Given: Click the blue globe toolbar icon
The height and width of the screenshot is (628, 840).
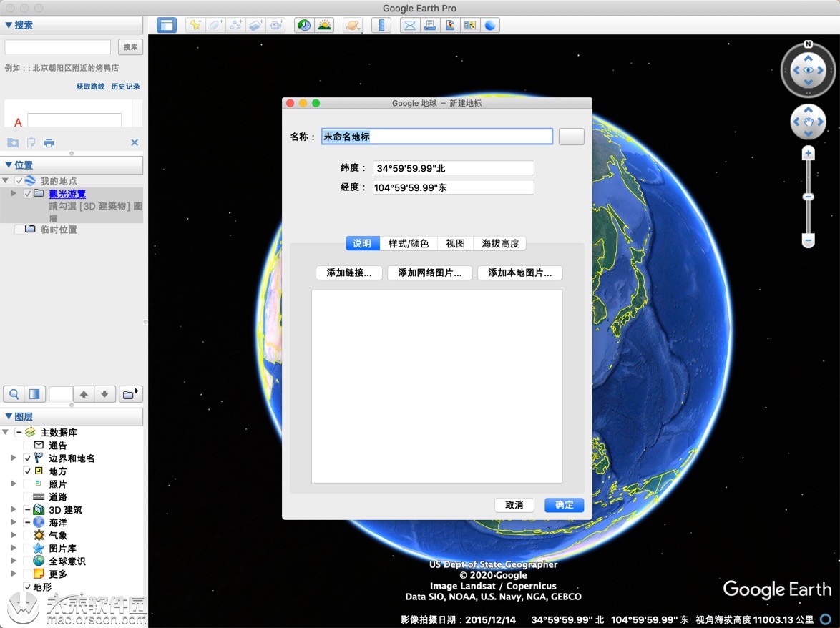Looking at the screenshot, I should [489, 25].
